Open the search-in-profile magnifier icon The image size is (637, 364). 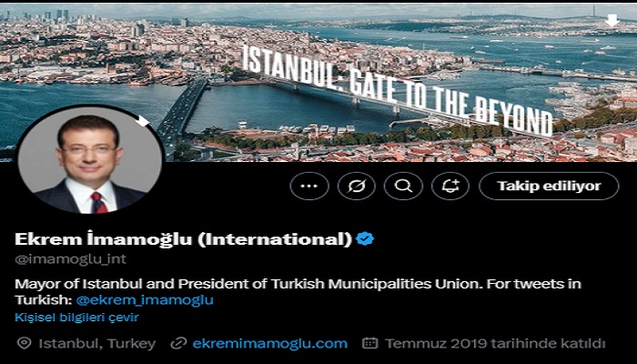click(x=403, y=186)
